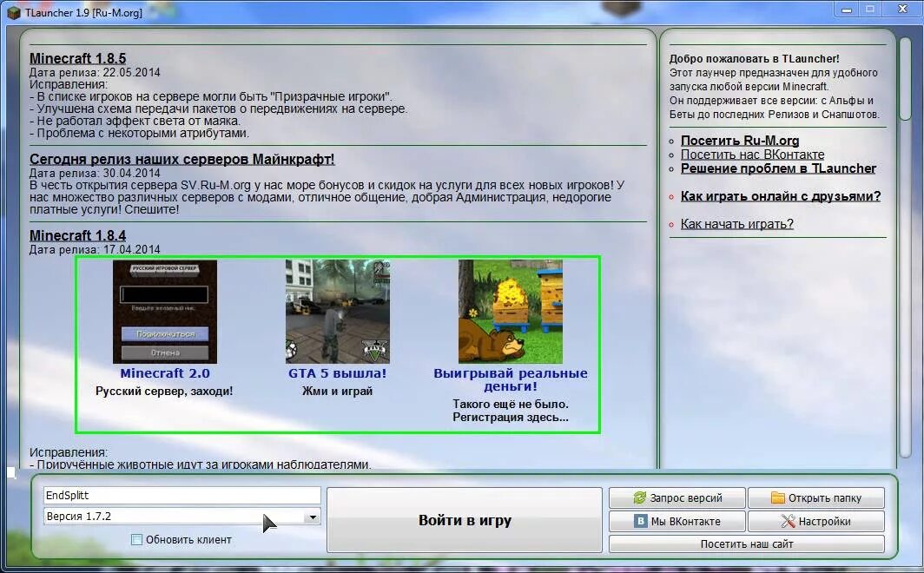Click the bear and beehives ad thumbnail
Image resolution: width=924 pixels, height=573 pixels.
tap(511, 312)
